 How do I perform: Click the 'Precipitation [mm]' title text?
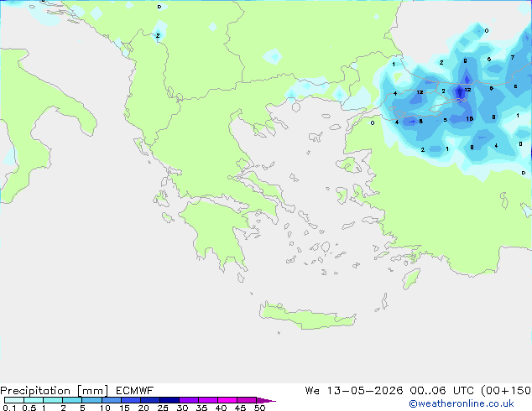pyautogui.click(x=55, y=391)
